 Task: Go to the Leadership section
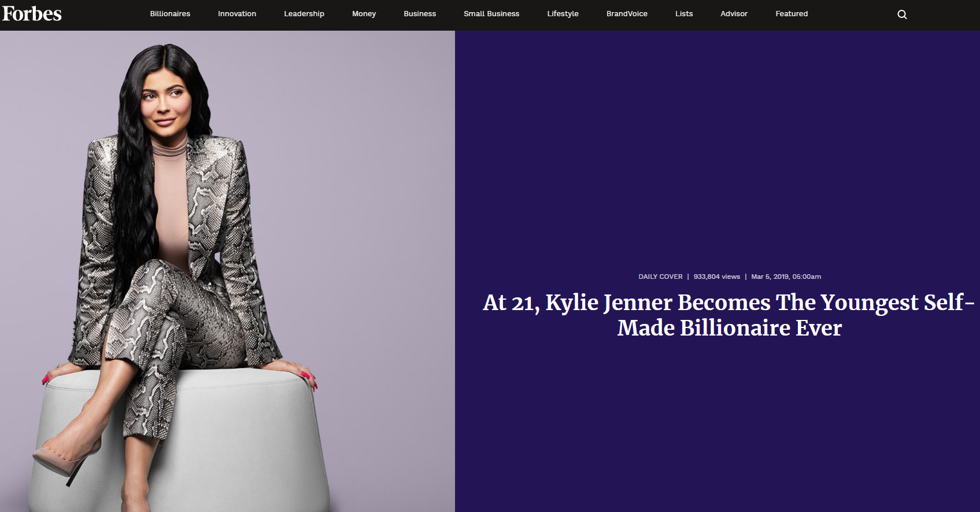point(304,14)
